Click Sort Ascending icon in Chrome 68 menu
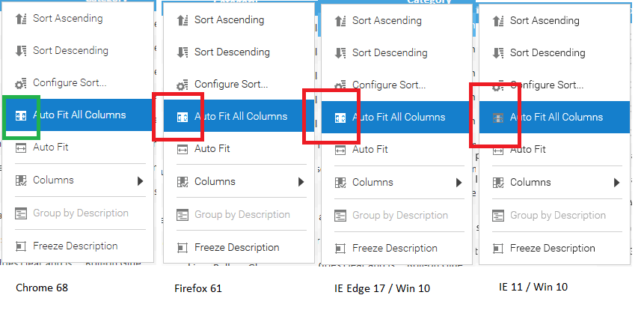 [20, 19]
